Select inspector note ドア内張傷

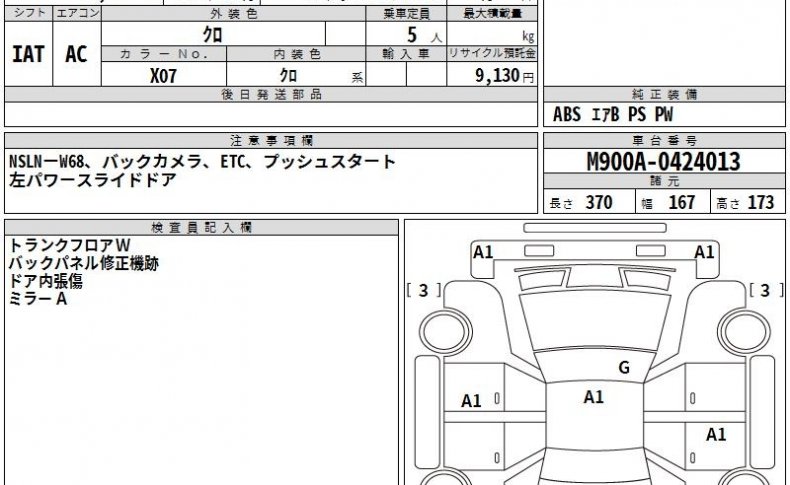(x=46, y=281)
